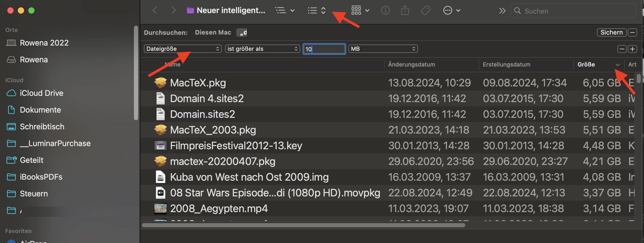
Task: Open the ellipsis actions menu
Action: click(451, 11)
